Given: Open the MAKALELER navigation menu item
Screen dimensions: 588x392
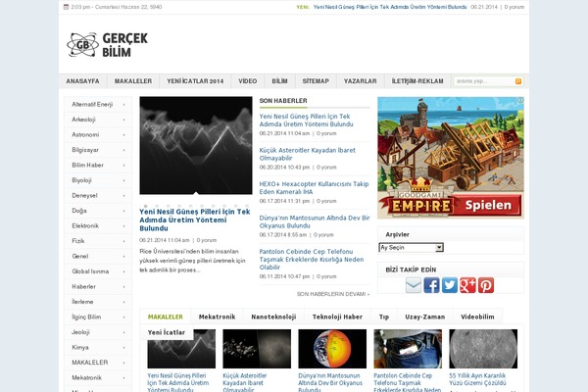Looking at the screenshot, I should click(133, 81).
